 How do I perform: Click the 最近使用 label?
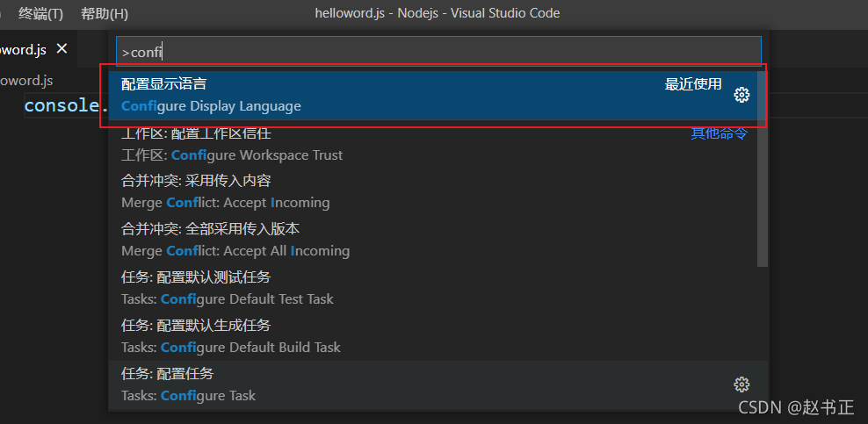[x=693, y=84]
